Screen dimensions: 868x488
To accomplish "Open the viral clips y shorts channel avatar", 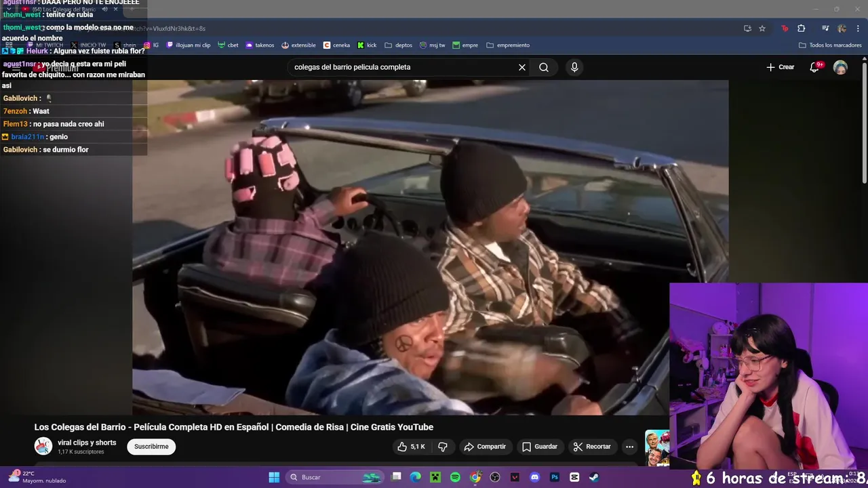I will point(43,446).
